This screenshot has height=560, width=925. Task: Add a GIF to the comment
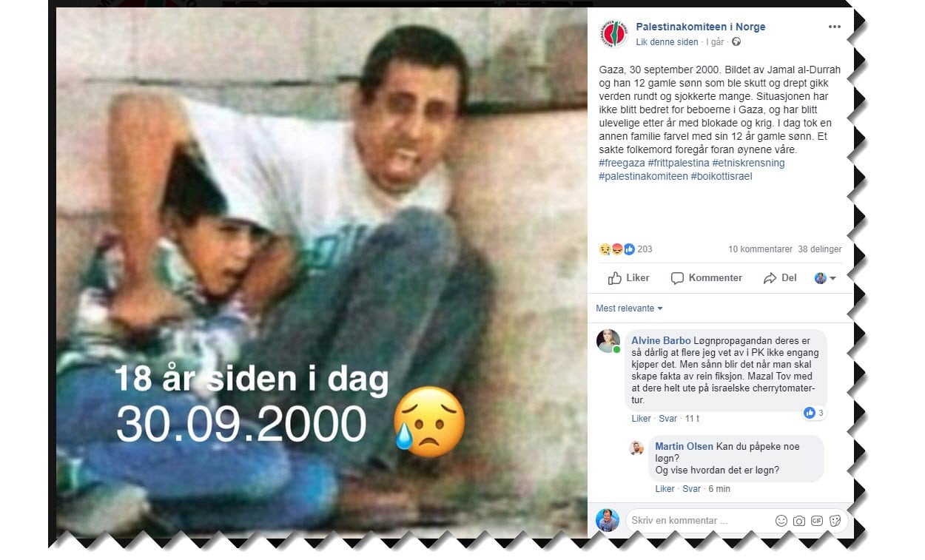(817, 521)
